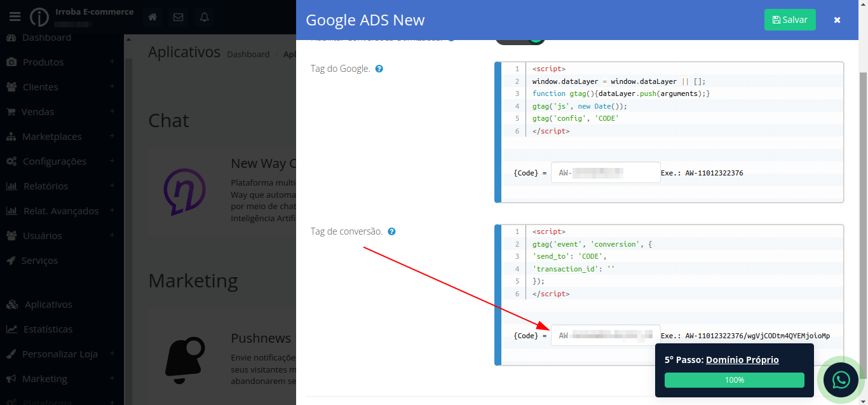
Task: Open Personalizar Loja in the sidebar
Action: pyautogui.click(x=60, y=354)
